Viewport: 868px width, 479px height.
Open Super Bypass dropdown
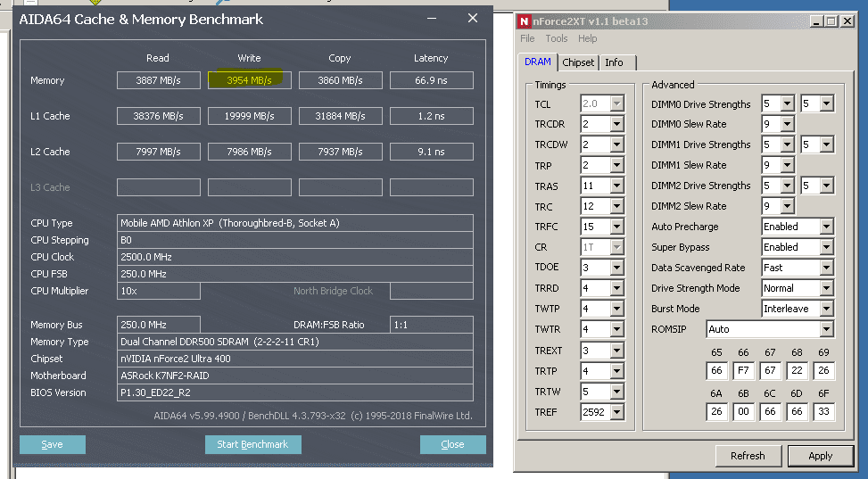[826, 247]
